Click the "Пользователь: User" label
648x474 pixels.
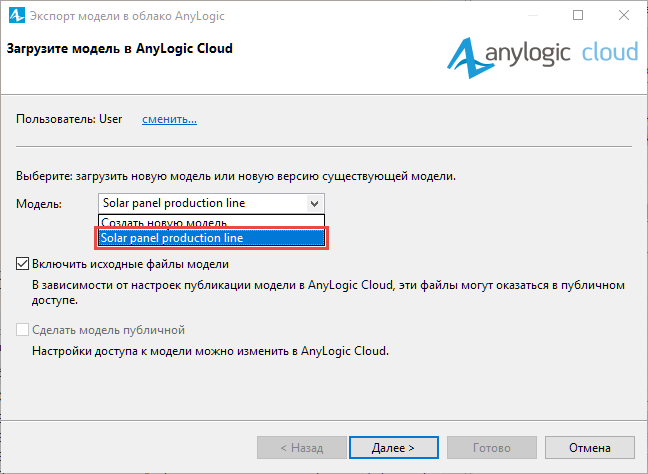pyautogui.click(x=69, y=119)
